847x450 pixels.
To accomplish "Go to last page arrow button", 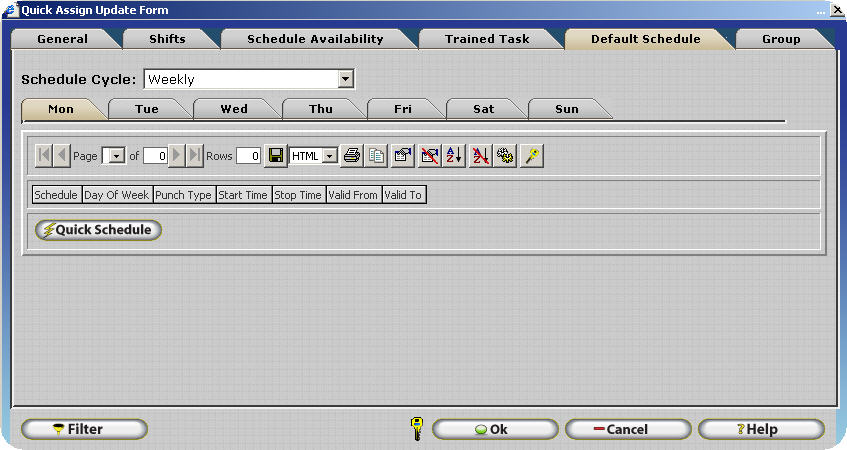I will 195,156.
